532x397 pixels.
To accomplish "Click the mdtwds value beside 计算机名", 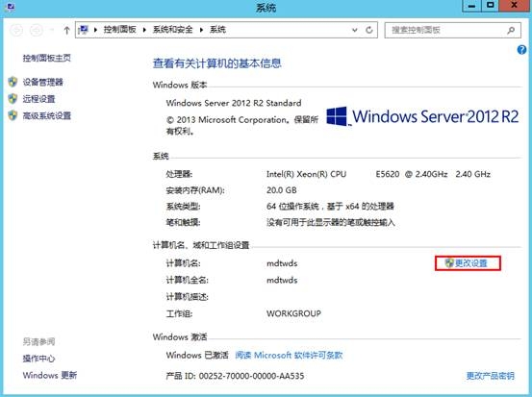I will (x=282, y=263).
